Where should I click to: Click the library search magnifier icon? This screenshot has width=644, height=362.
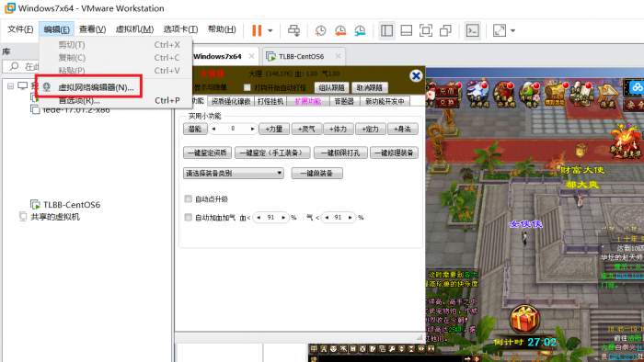point(15,66)
